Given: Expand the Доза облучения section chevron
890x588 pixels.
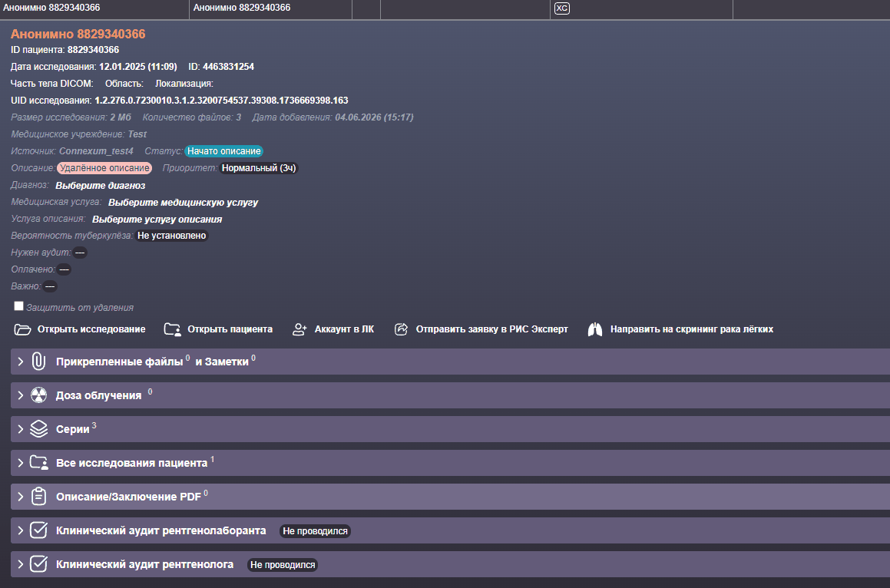Looking at the screenshot, I should coord(21,395).
